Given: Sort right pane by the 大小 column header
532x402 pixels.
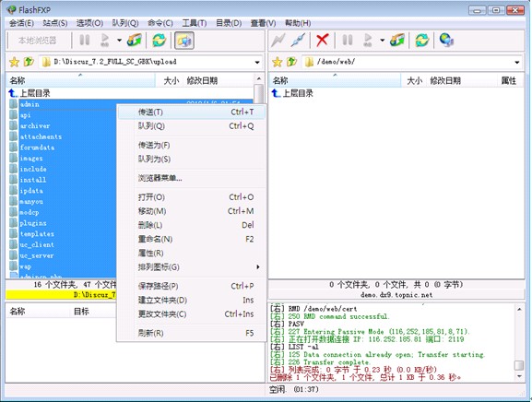Looking at the screenshot, I should click(414, 80).
